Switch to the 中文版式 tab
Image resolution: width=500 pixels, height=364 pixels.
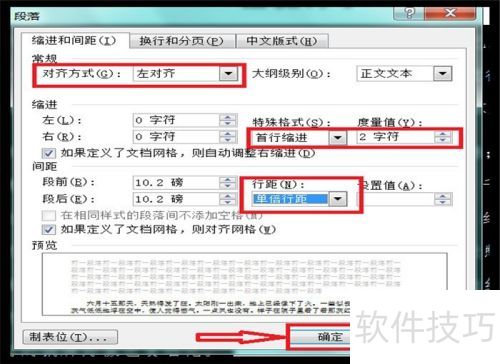[x=282, y=41]
